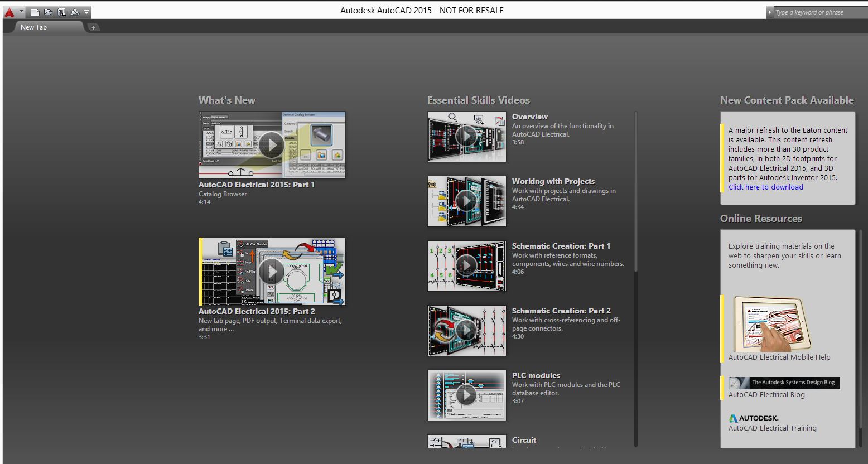Open the Autodesk Systems Design Blog banner
The height and width of the screenshot is (464, 868).
784,383
